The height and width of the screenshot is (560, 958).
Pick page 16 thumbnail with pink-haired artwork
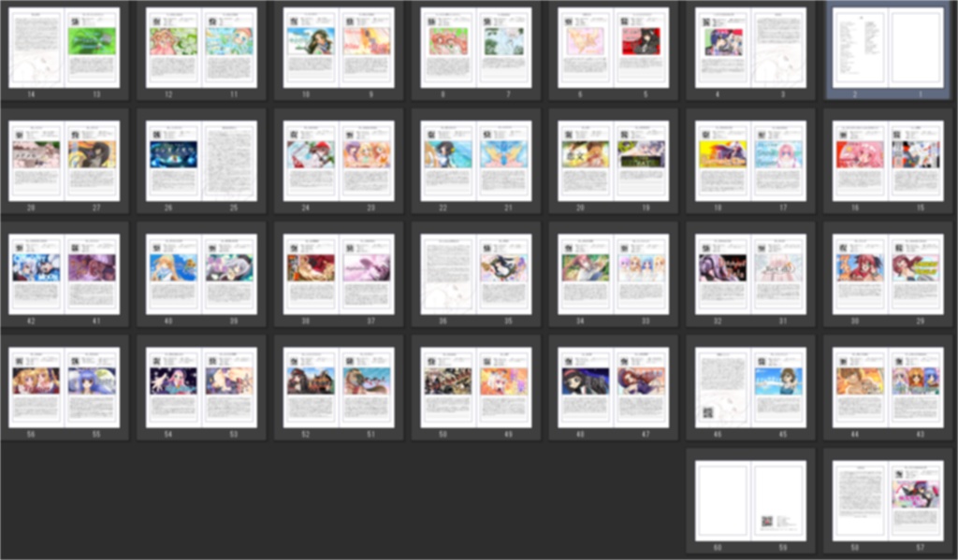[x=861, y=161]
